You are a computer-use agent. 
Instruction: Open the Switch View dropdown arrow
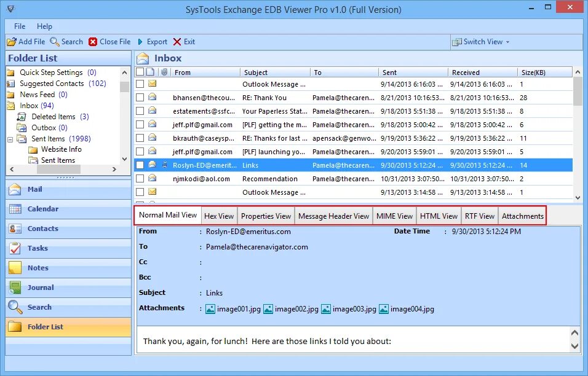click(508, 42)
